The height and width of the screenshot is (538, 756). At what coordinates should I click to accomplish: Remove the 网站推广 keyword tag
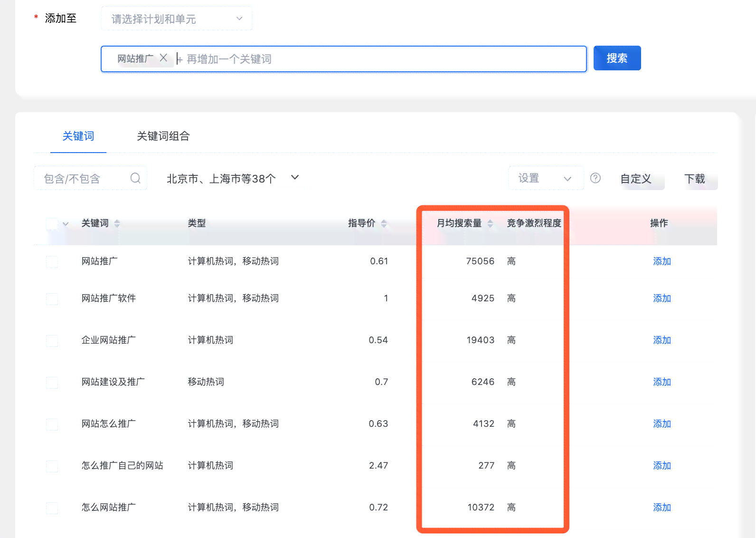[163, 58]
